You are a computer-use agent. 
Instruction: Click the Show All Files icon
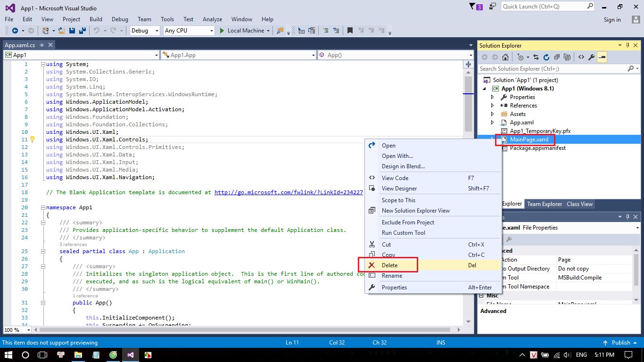[567, 57]
